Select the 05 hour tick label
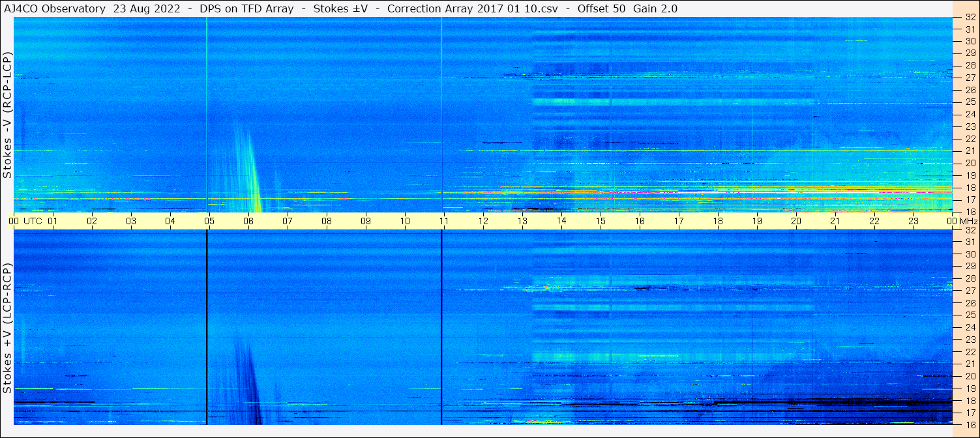980x438 pixels. (209, 221)
